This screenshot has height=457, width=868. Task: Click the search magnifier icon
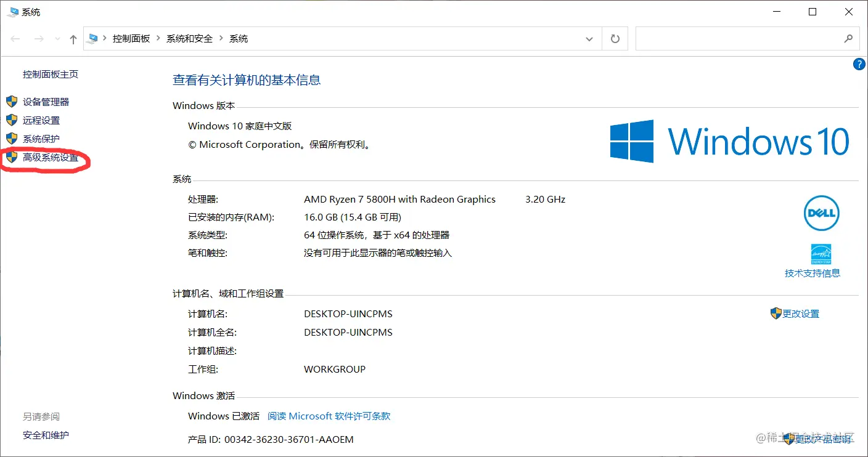click(849, 38)
